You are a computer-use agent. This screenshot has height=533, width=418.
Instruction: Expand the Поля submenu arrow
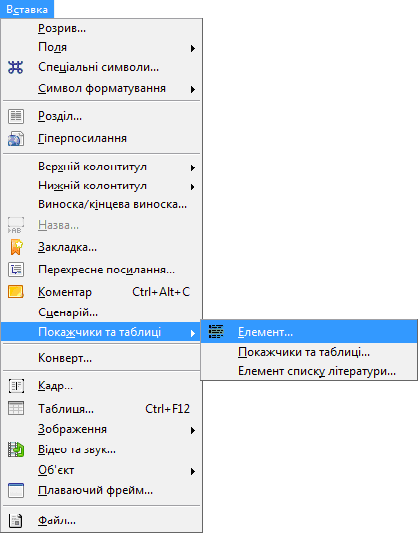(x=193, y=48)
